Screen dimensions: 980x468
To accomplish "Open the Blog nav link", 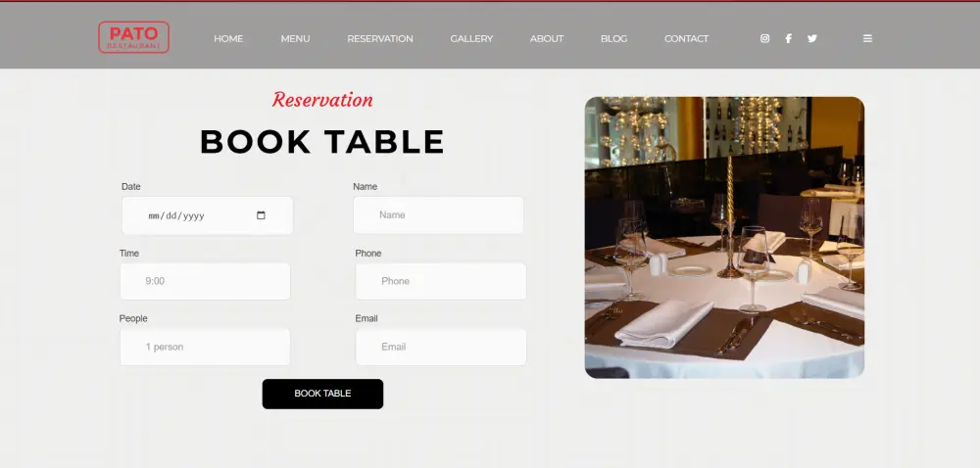I will [613, 39].
